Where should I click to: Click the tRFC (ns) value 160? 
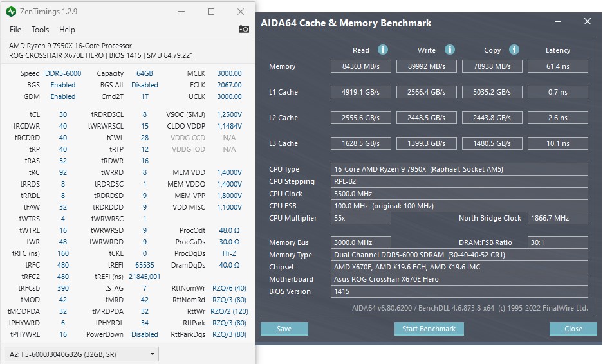pyautogui.click(x=63, y=253)
